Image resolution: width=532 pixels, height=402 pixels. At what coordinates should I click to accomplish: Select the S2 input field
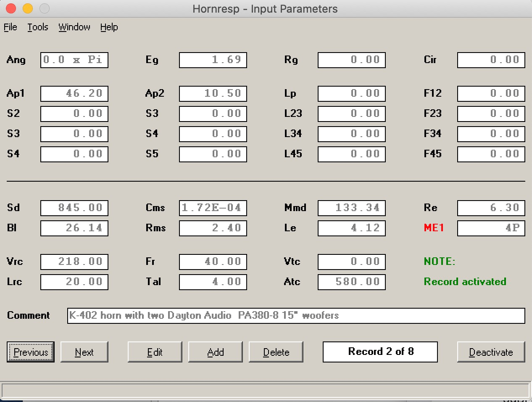click(74, 114)
